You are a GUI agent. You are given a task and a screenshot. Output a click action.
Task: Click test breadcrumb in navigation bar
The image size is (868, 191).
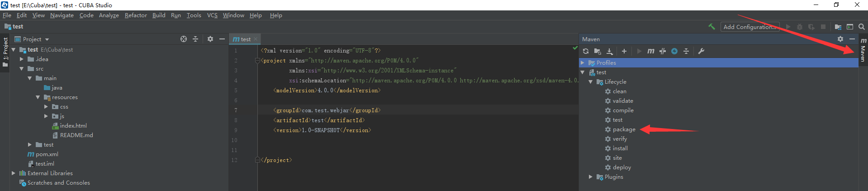click(14, 27)
